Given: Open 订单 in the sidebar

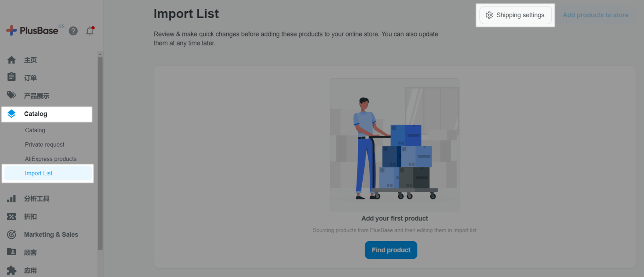Looking at the screenshot, I should [x=31, y=78].
